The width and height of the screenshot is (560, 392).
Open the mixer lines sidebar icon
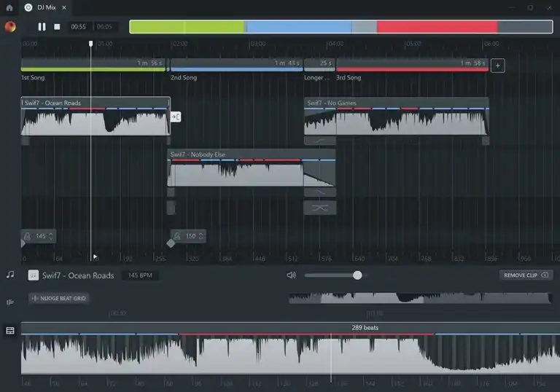tap(10, 302)
